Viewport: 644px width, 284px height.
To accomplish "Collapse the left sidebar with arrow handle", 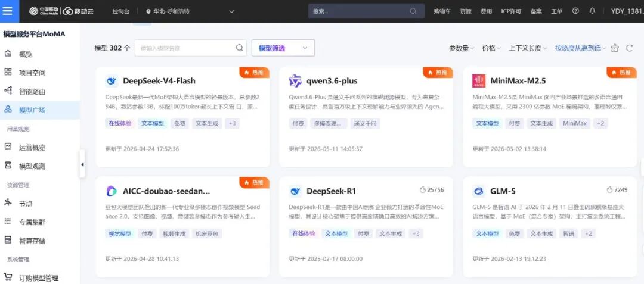I will pos(82,164).
